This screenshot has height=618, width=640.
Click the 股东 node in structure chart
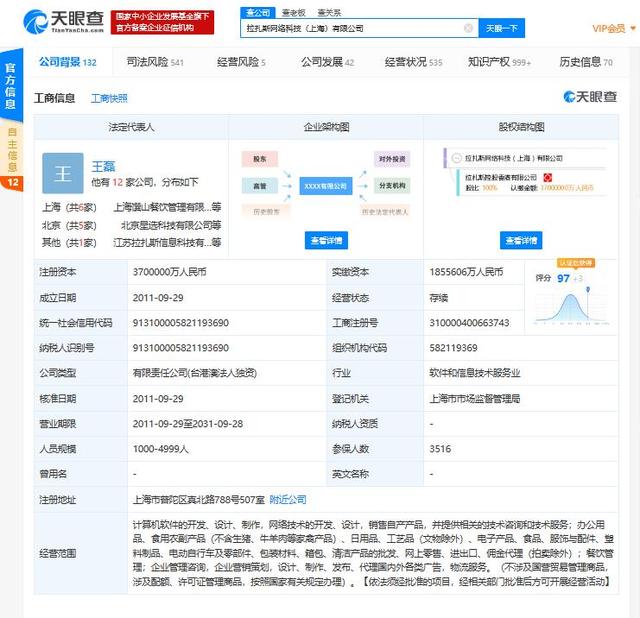click(260, 159)
